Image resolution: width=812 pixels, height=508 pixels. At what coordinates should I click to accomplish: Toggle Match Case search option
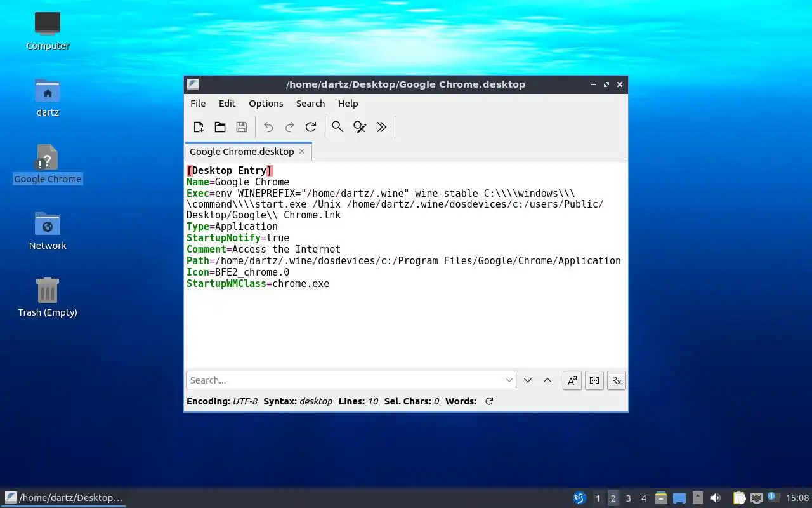[x=572, y=380]
